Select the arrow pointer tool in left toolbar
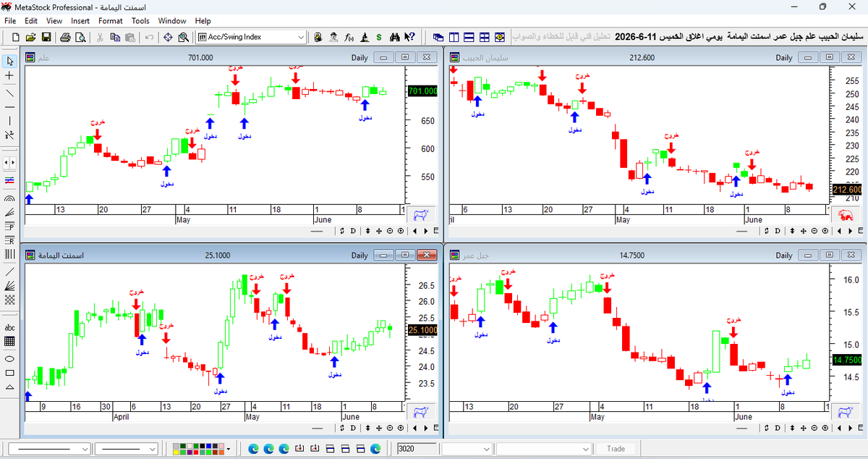Screen dimensions: 868x459 (10, 61)
